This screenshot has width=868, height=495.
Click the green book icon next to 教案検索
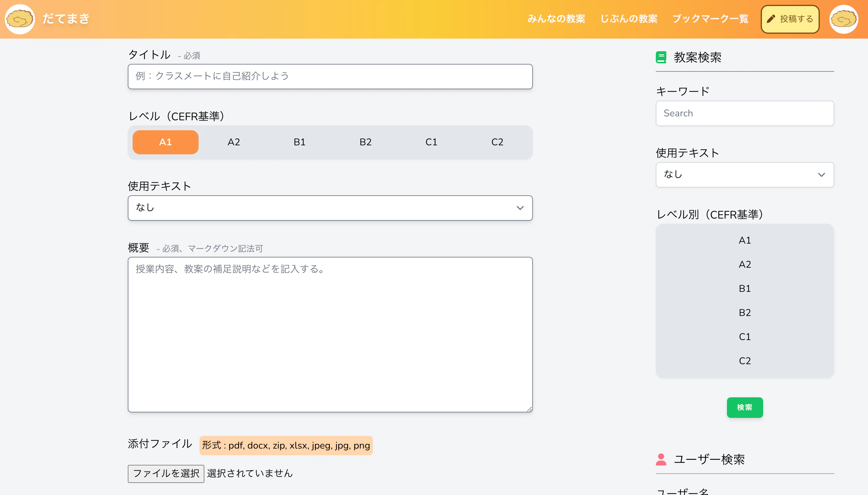point(661,57)
